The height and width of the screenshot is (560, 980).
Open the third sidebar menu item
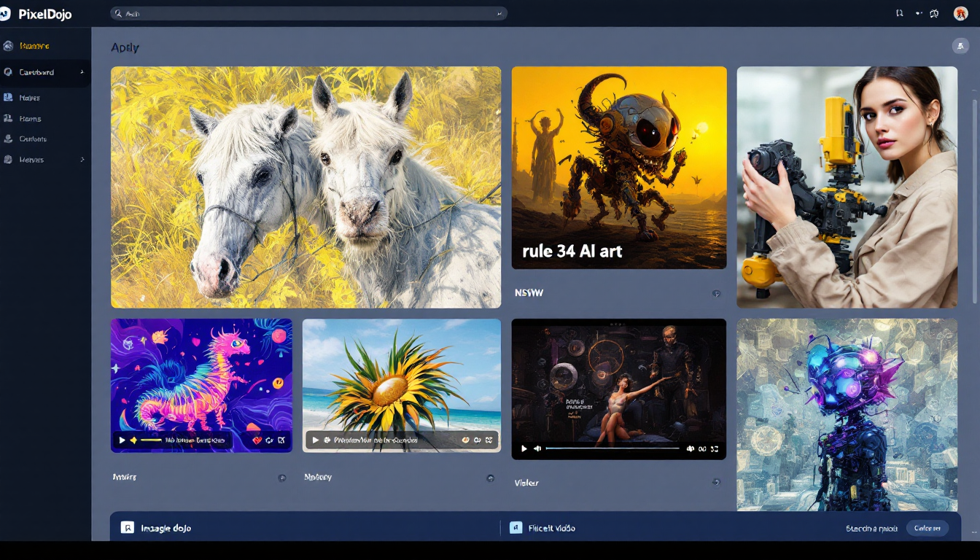coord(29,98)
